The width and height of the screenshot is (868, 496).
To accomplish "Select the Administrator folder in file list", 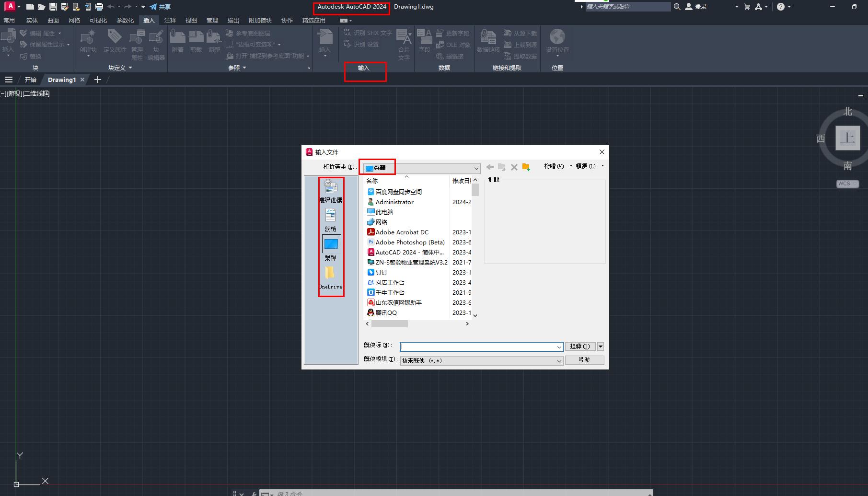I will (390, 202).
